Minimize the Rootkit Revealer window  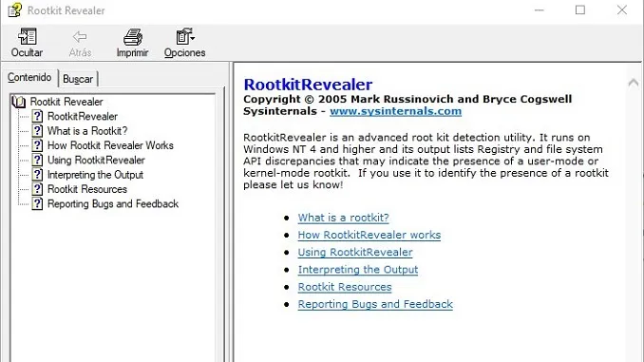[540, 10]
